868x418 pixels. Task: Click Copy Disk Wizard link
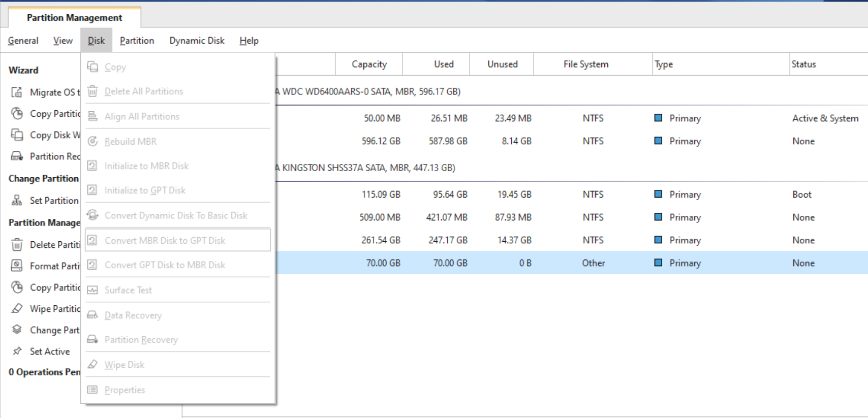tap(55, 135)
